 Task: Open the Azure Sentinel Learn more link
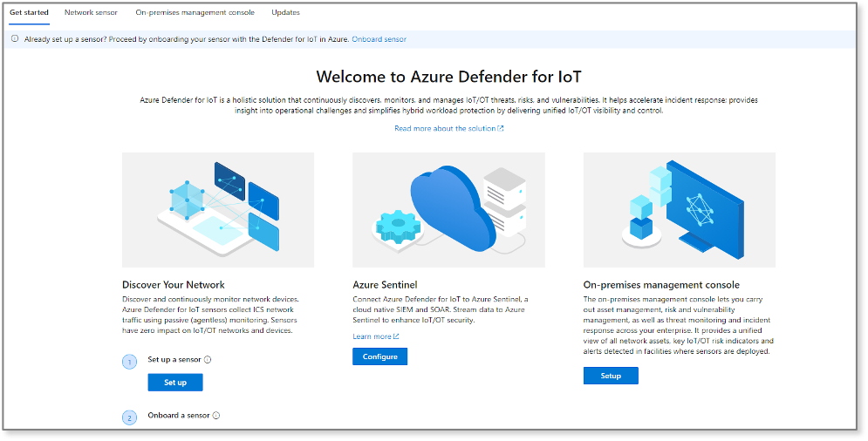coord(372,336)
